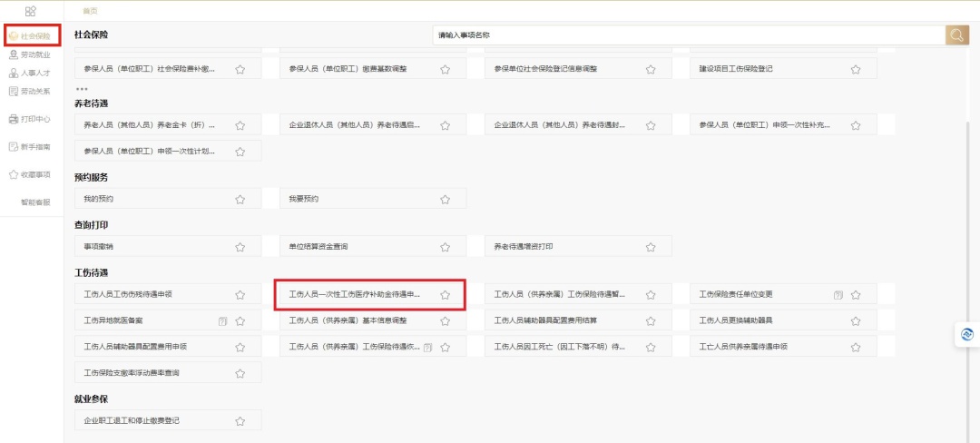This screenshot has width=980, height=443.
Task: Open 收藏事项 in the sidebar
Action: coord(29,174)
